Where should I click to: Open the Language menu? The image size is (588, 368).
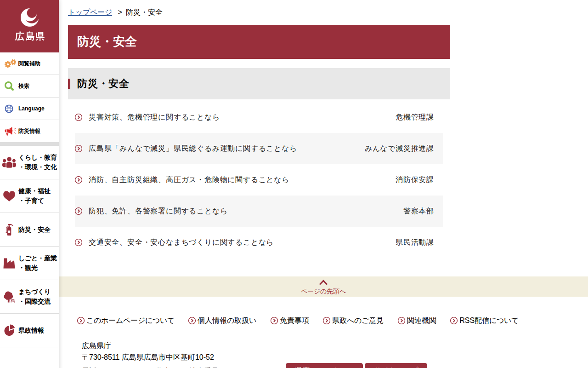(29, 109)
